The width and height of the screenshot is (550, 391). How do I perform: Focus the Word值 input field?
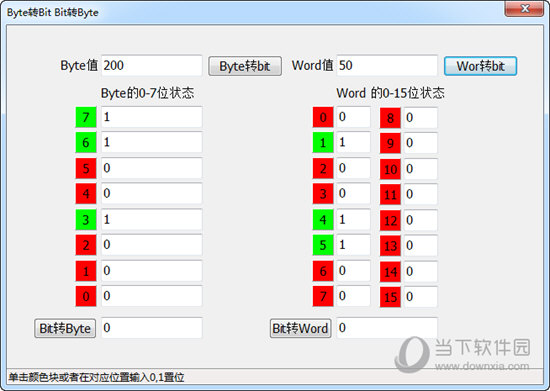pos(387,65)
